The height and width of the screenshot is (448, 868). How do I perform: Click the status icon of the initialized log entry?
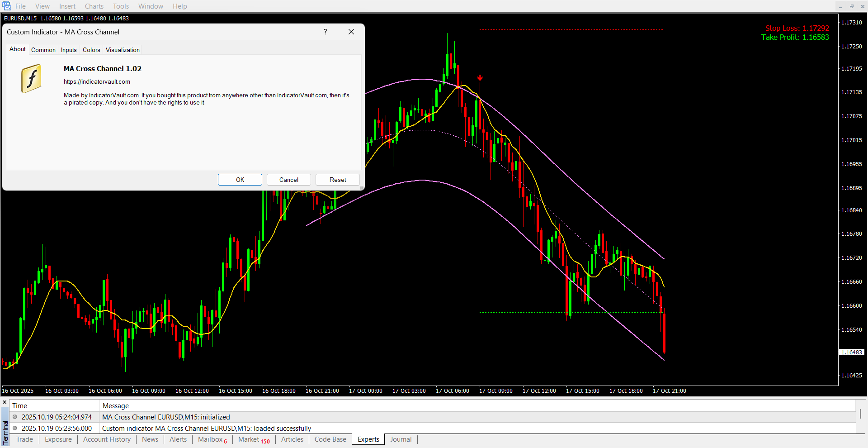tap(15, 417)
